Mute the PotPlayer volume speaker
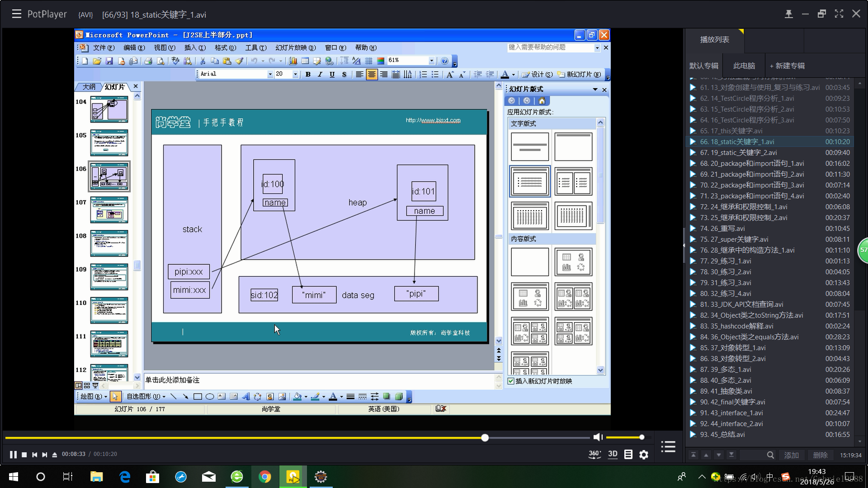Image resolution: width=868 pixels, height=488 pixels. coord(598,437)
